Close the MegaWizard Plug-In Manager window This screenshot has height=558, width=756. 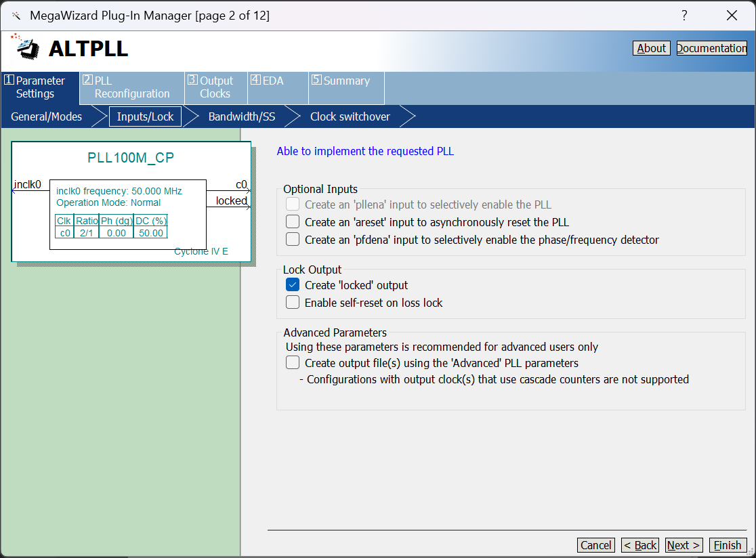coord(732,16)
